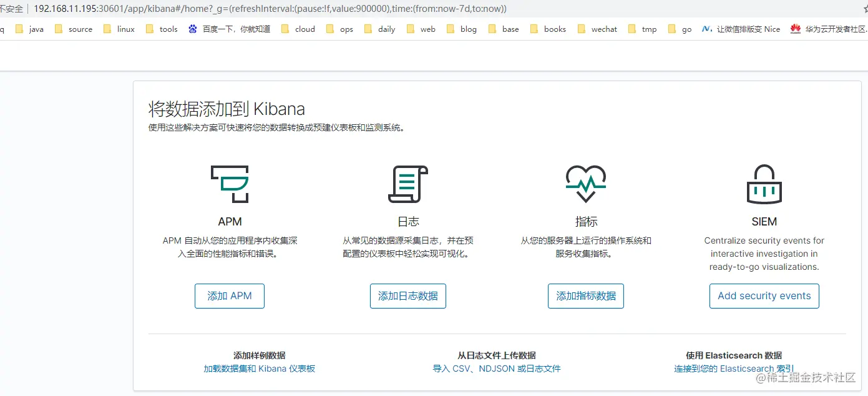
Task: Open the blog bookmark folder
Action: pyautogui.click(x=462, y=29)
